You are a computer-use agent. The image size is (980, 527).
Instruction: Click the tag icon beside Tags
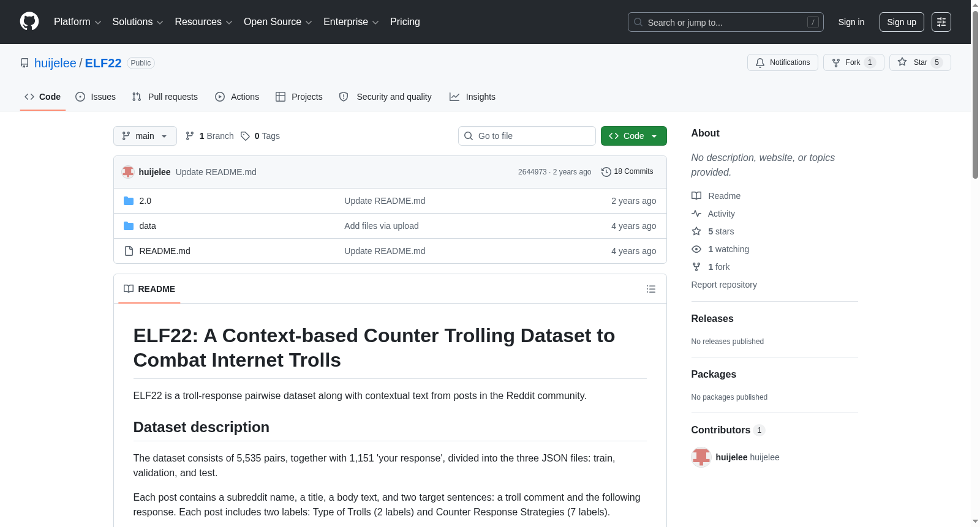tap(245, 136)
